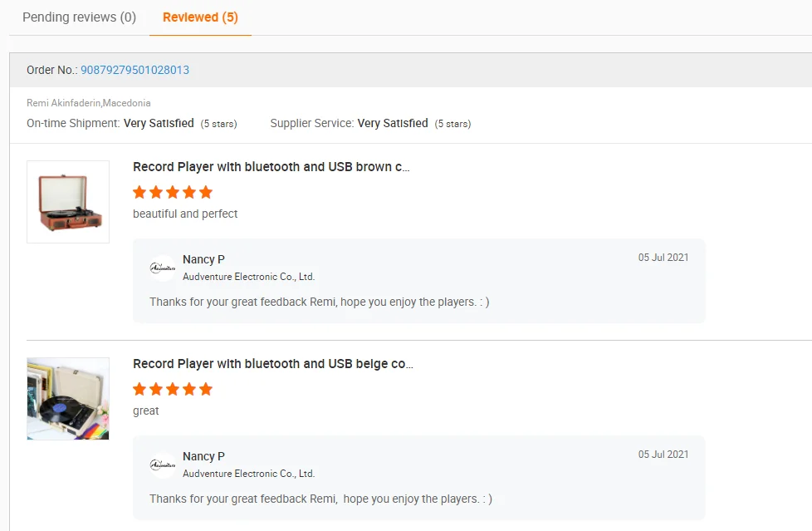
Task: Click the first star of brown player rating
Action: pyautogui.click(x=139, y=192)
